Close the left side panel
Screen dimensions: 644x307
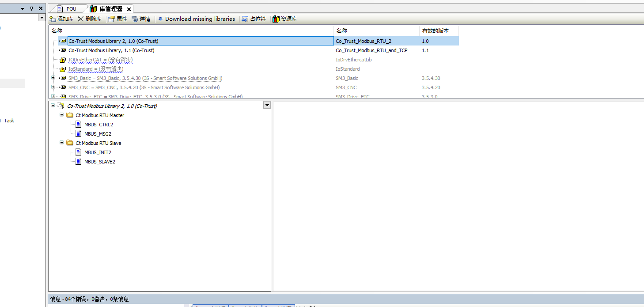click(x=40, y=8)
